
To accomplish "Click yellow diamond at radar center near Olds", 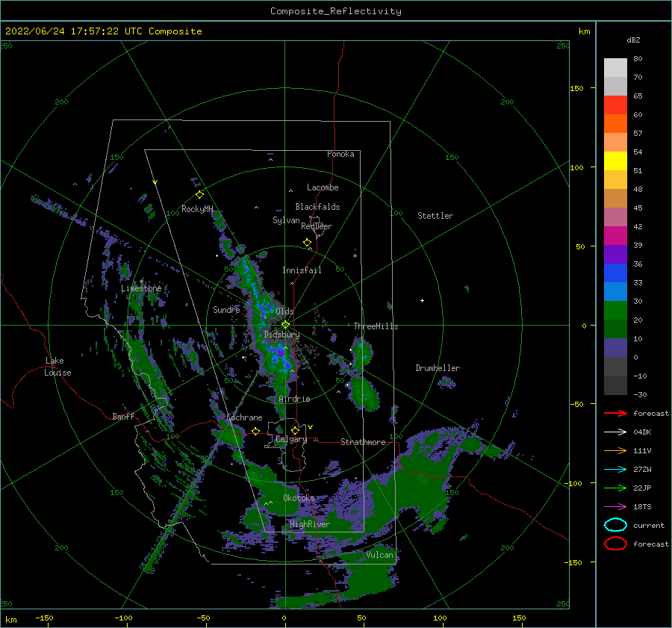I will click(x=285, y=325).
